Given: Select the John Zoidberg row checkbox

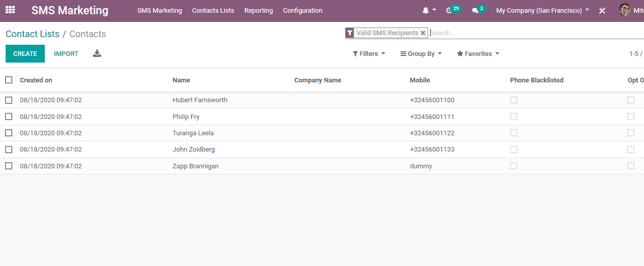Looking at the screenshot, I should pyautogui.click(x=9, y=150).
